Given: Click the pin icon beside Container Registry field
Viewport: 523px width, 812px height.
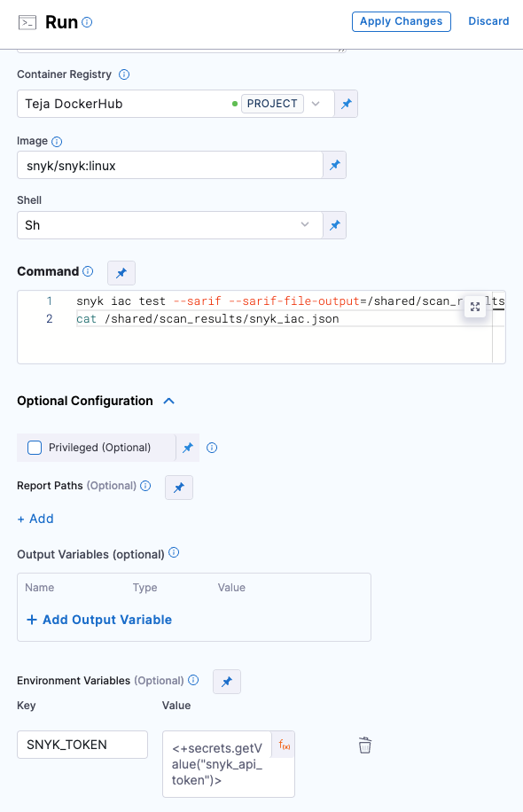Looking at the screenshot, I should click(347, 104).
